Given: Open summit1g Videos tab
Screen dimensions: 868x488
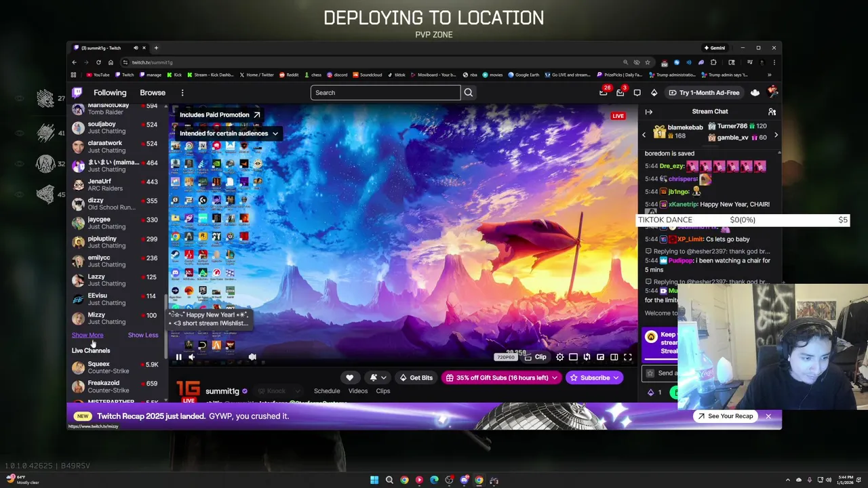Looking at the screenshot, I should tap(358, 391).
